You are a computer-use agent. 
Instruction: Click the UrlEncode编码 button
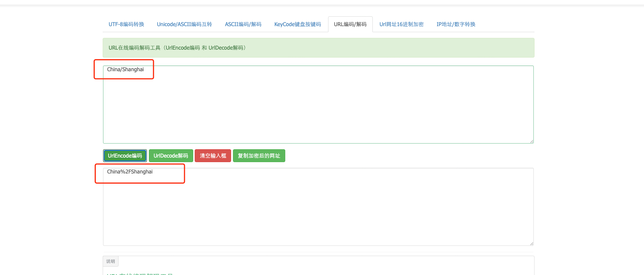coord(125,156)
